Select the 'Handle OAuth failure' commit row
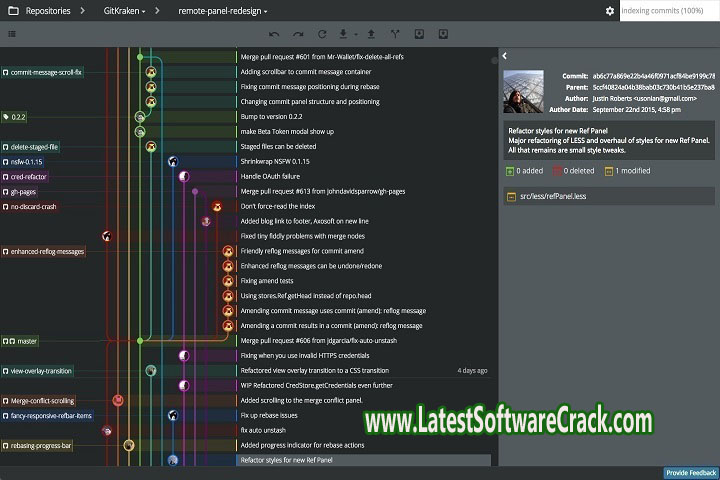 (270, 176)
